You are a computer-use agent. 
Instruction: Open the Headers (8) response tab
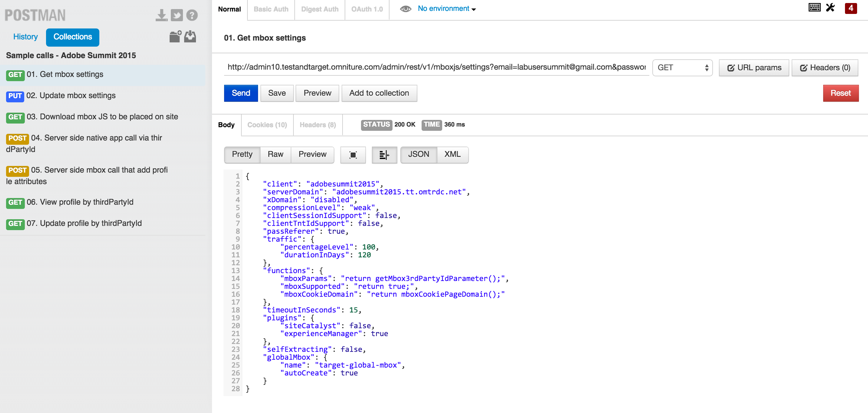317,125
